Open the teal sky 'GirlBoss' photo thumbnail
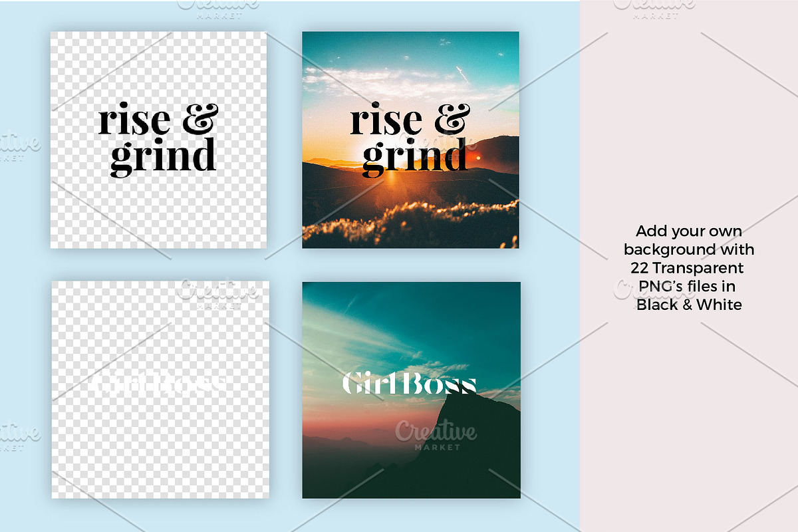 tap(411, 390)
